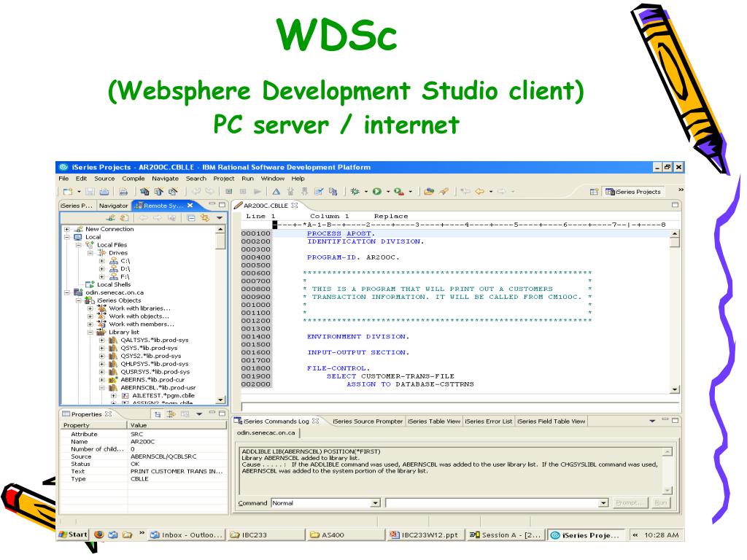Click the yellow back arrow navigation icon

point(479,192)
